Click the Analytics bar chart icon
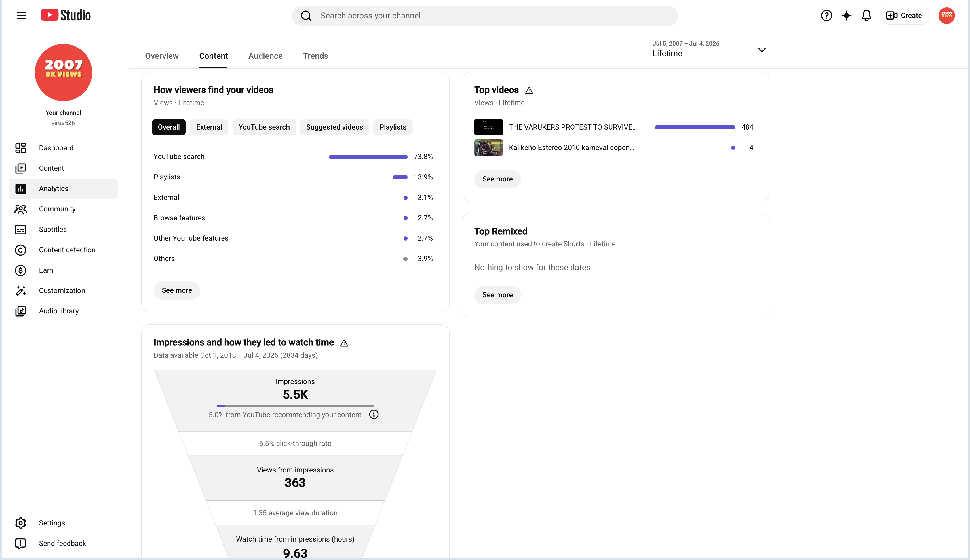This screenshot has height=560, width=970. tap(20, 188)
